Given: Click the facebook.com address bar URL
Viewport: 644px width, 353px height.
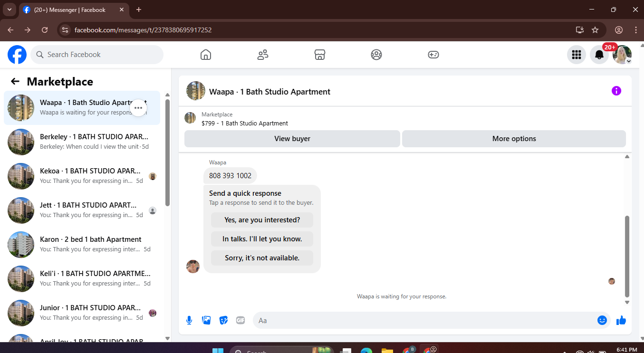Looking at the screenshot, I should 143,30.
